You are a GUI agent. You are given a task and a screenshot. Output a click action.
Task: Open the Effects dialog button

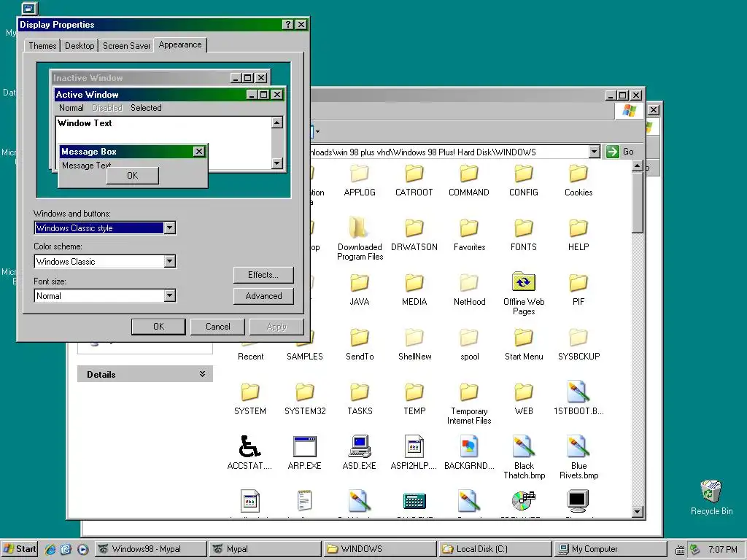point(263,275)
